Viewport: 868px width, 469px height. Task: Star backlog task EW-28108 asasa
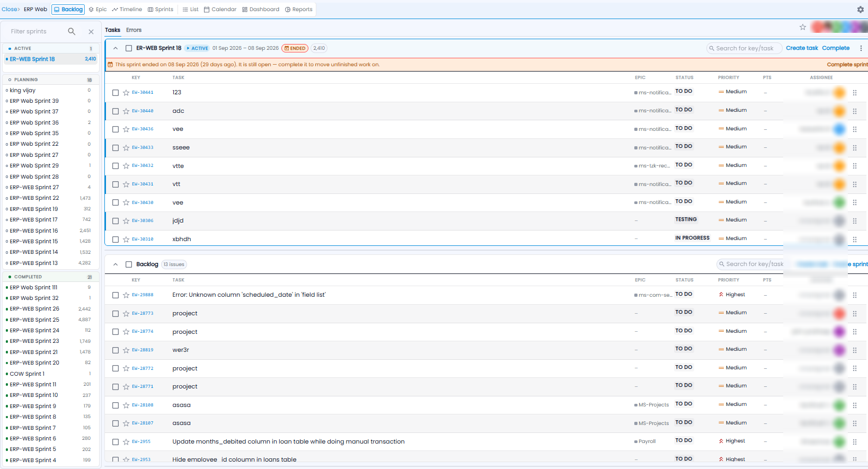tap(126, 405)
